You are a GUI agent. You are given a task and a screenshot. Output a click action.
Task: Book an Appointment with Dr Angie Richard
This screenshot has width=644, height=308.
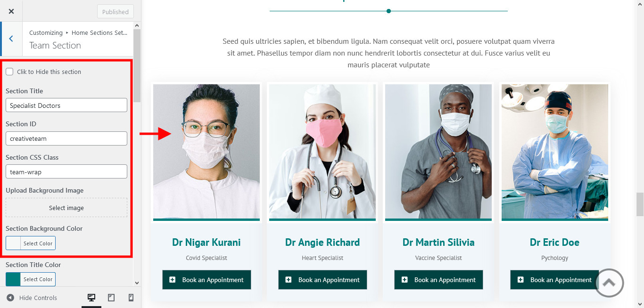coord(322,280)
